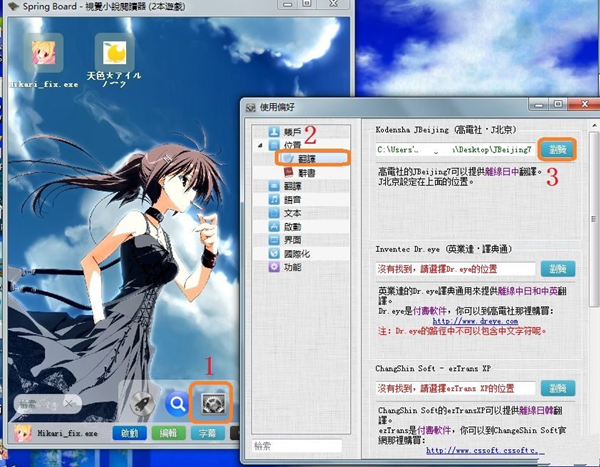Click 瀏覽 button for ezTrans XP location
This screenshot has height=467, width=600.
point(558,388)
